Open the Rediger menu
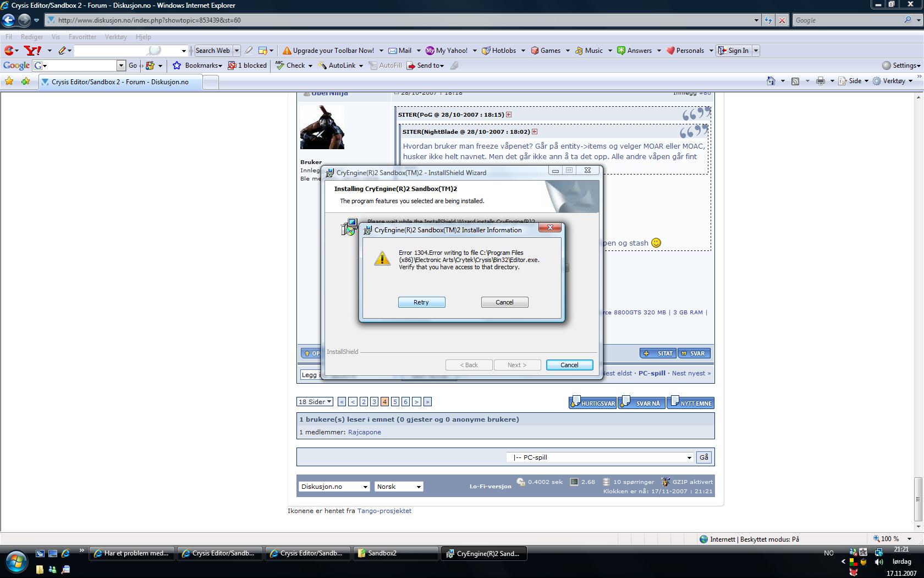 32,37
